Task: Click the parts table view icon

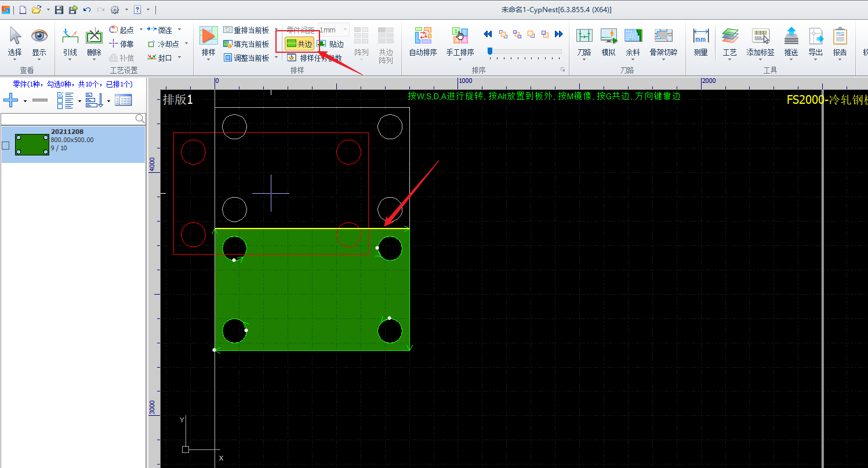Action: click(123, 100)
